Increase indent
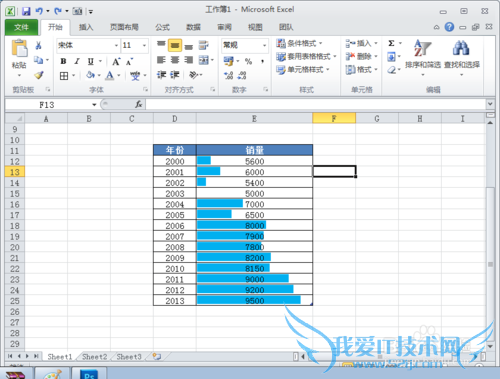Image resolution: width=500 pixels, height=379 pixels. tap(175, 75)
